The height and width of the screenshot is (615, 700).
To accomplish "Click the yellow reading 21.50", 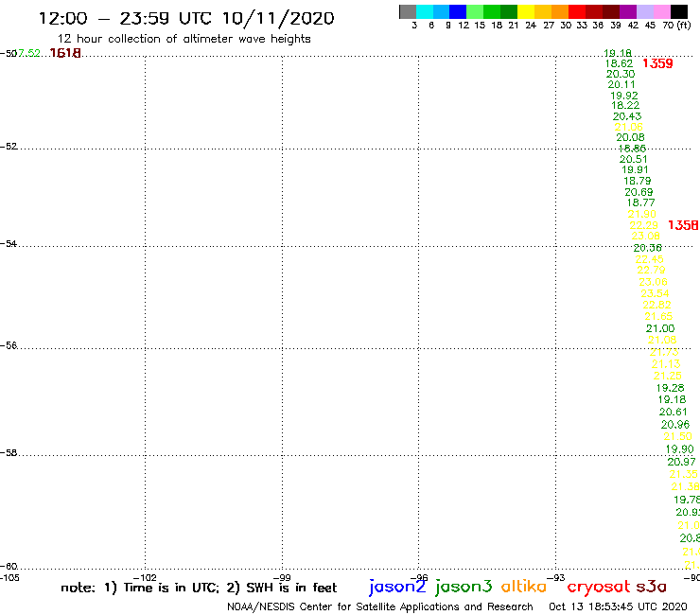I will point(677,437).
